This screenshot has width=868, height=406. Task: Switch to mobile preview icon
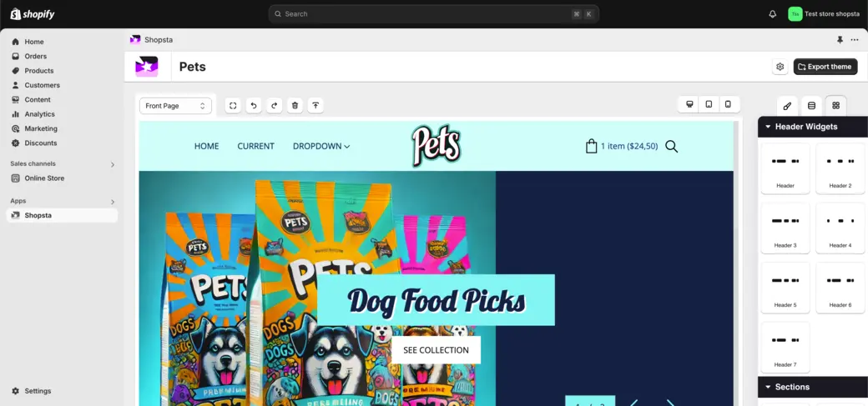[728, 104]
